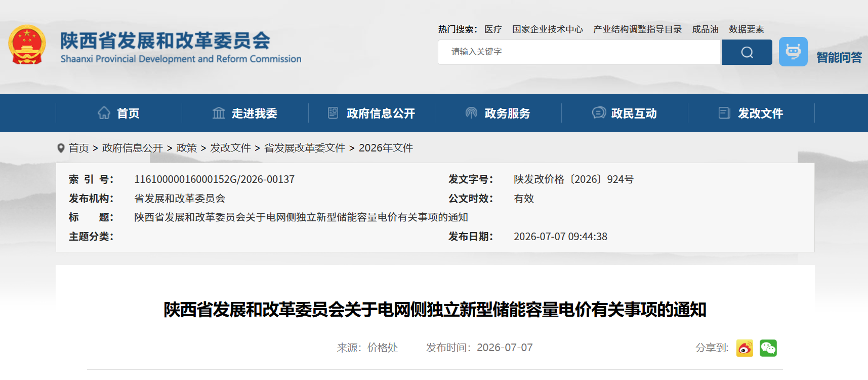
Task: Go to 政策 in breadcrumb
Action: [x=187, y=148]
